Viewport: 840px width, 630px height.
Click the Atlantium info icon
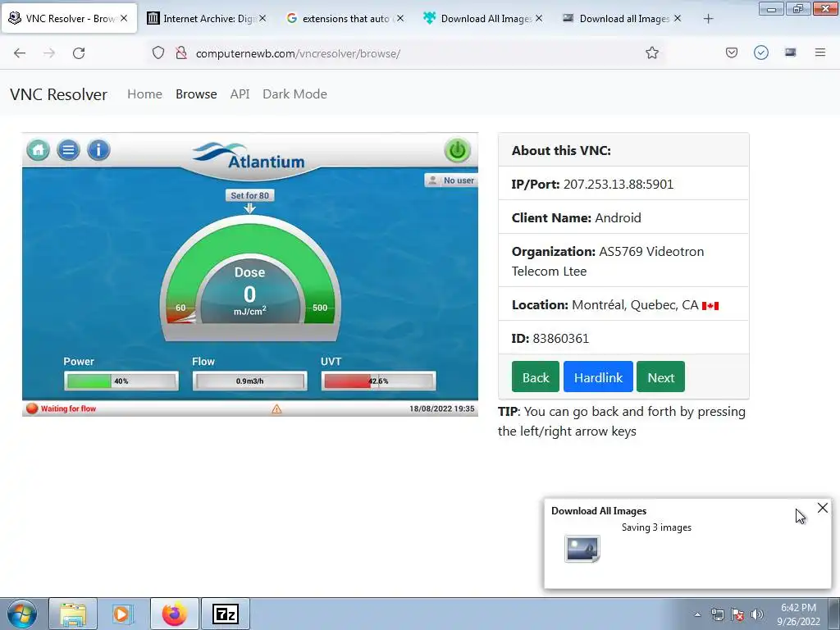pos(98,150)
